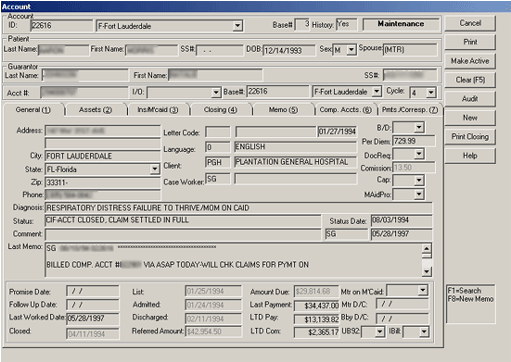Image resolution: width=511 pixels, height=362 pixels.
Task: Click the New button
Action: click(x=470, y=118)
